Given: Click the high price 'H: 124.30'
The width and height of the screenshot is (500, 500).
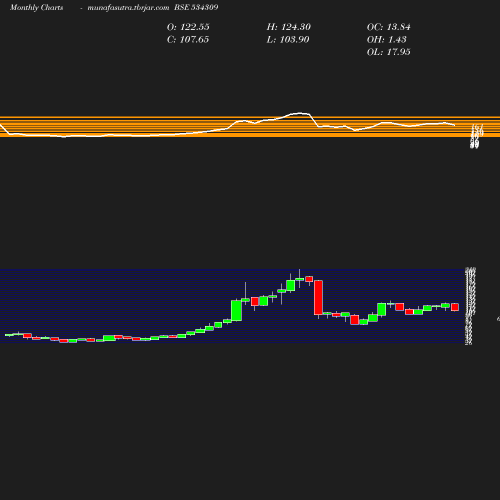Looking at the screenshot, I should point(289,27).
